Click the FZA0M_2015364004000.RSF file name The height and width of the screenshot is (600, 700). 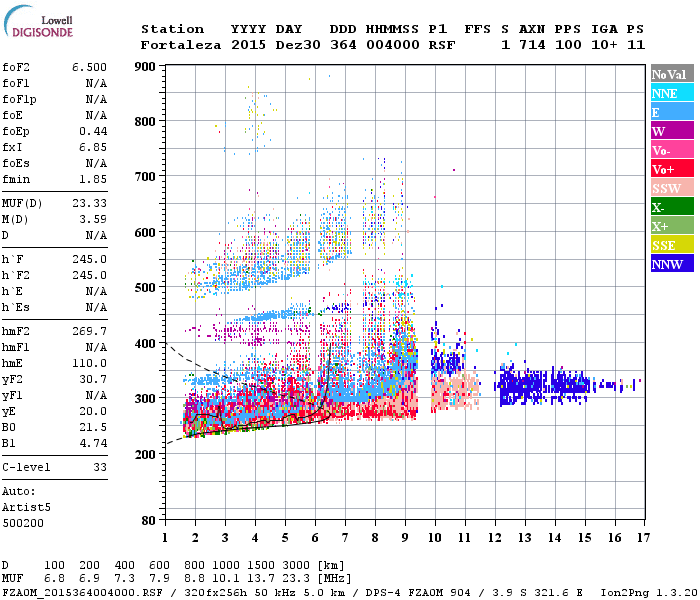pos(83,592)
